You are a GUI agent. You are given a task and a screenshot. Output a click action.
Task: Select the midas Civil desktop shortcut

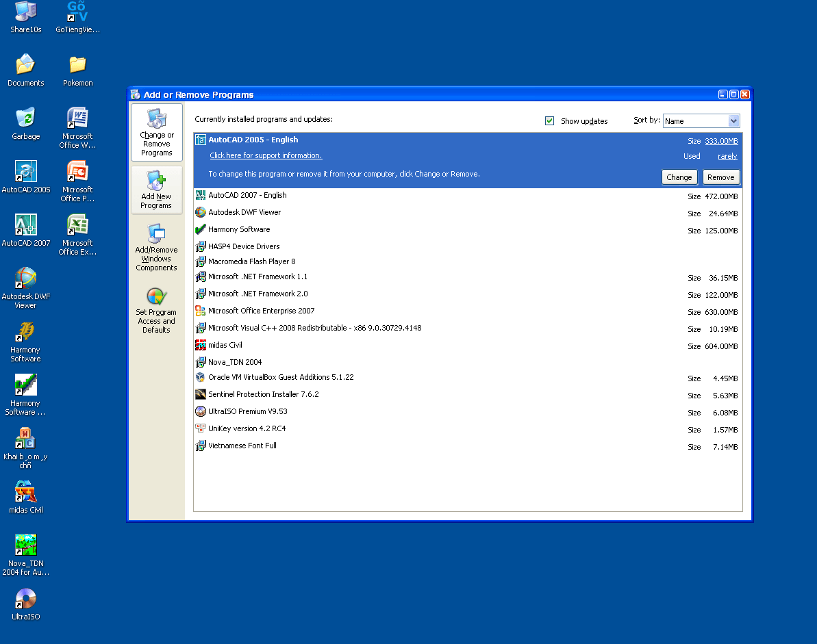(26, 497)
